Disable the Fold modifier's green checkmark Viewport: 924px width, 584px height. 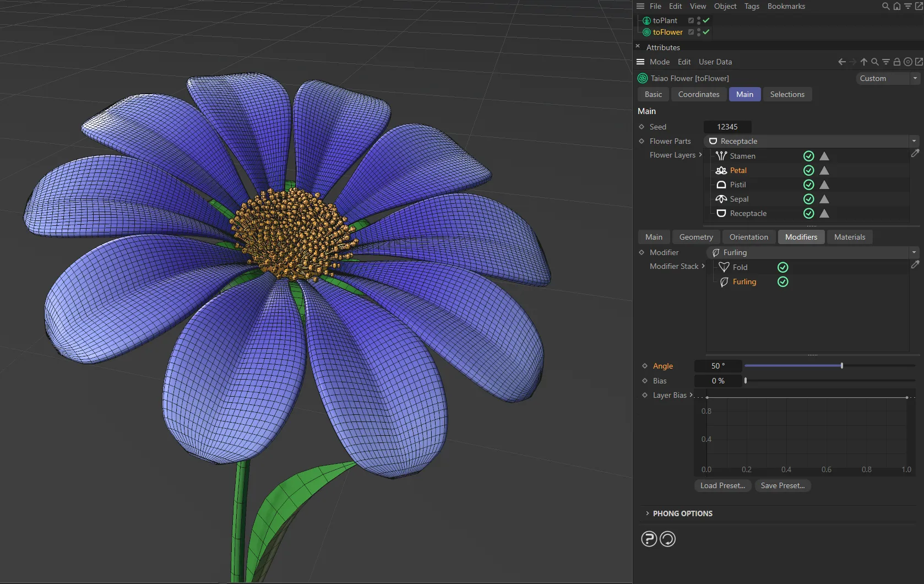tap(782, 267)
